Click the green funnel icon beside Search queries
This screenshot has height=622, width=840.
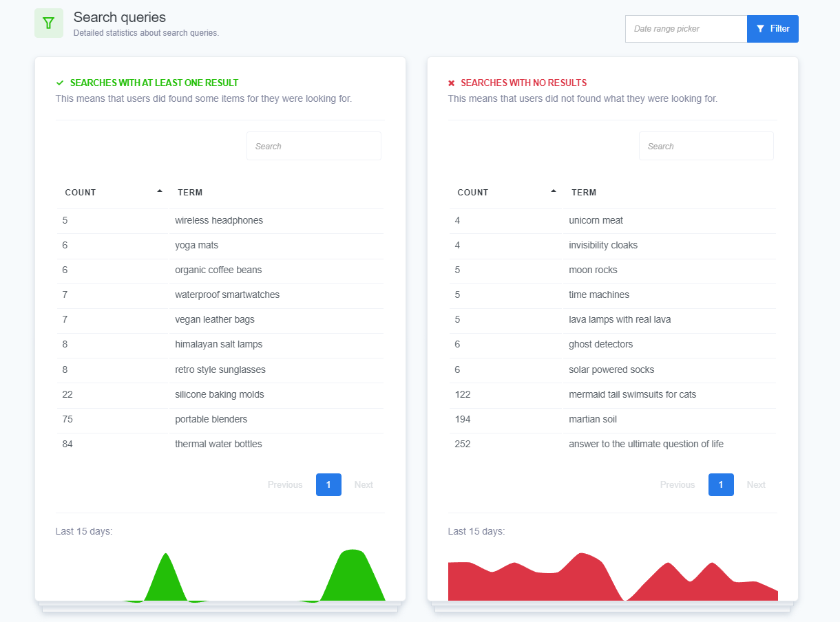tap(49, 23)
